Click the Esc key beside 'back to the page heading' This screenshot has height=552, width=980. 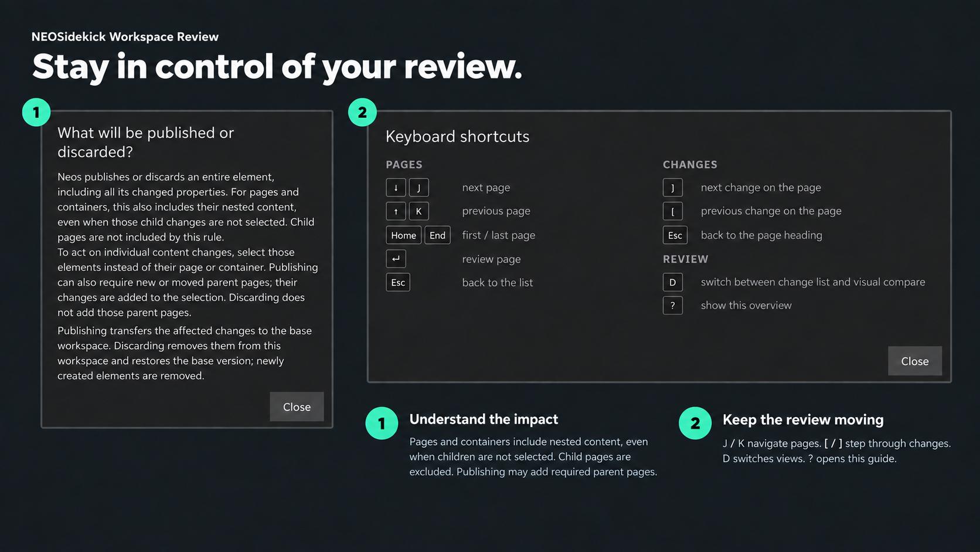point(675,235)
